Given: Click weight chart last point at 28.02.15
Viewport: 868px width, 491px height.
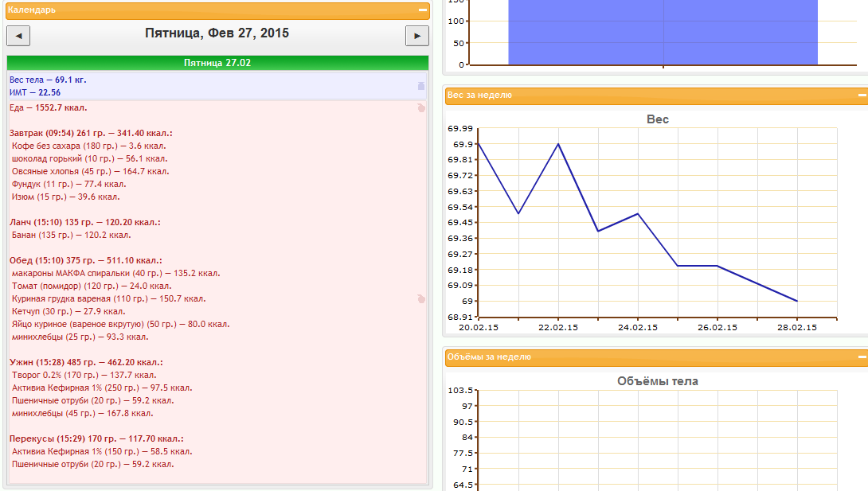Looking at the screenshot, I should point(796,301).
